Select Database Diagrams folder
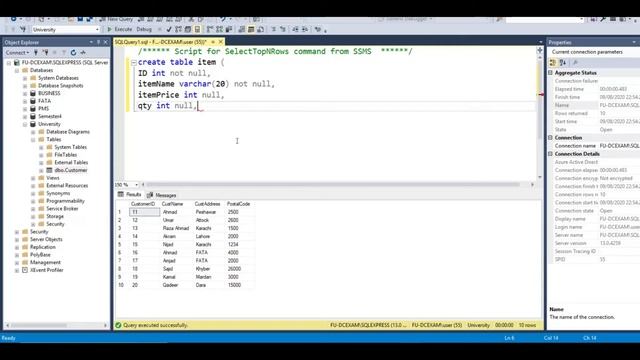Screen dimensions: 640x360 [68, 132]
